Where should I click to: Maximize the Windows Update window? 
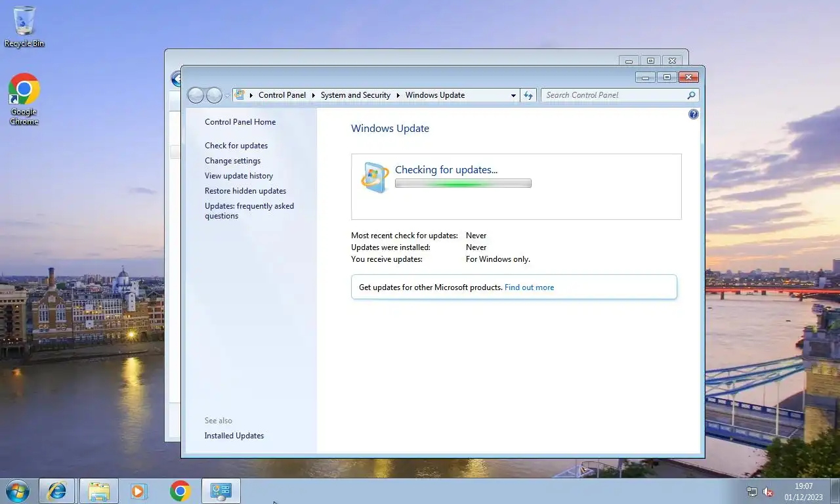[667, 77]
